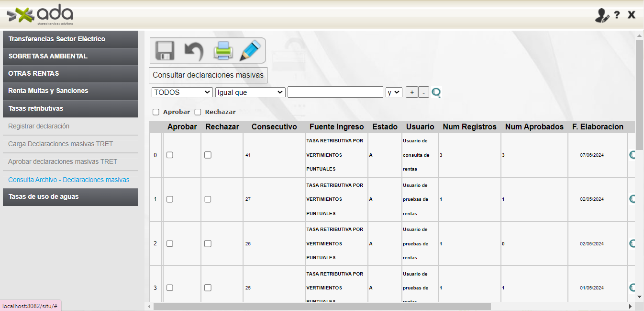Open the 'y' logical connector dropdown
The height and width of the screenshot is (311, 644).
click(394, 92)
